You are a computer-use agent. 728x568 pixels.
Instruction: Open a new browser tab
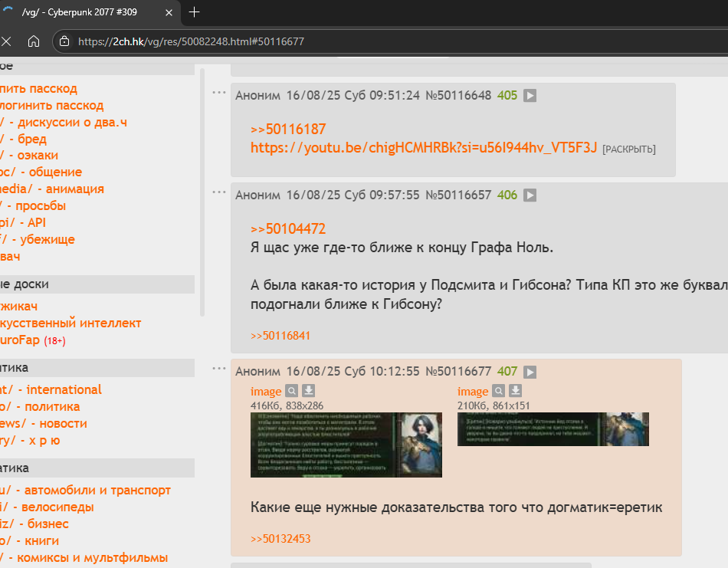click(195, 11)
